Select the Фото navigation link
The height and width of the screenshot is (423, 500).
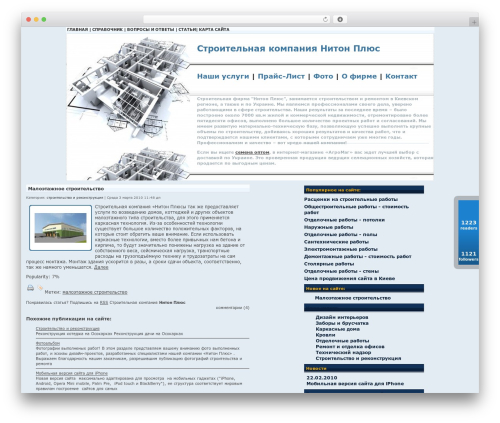click(323, 76)
